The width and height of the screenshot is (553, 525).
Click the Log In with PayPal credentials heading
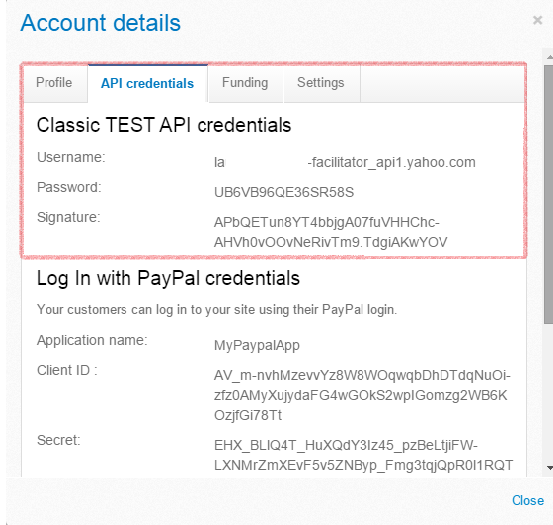168,278
